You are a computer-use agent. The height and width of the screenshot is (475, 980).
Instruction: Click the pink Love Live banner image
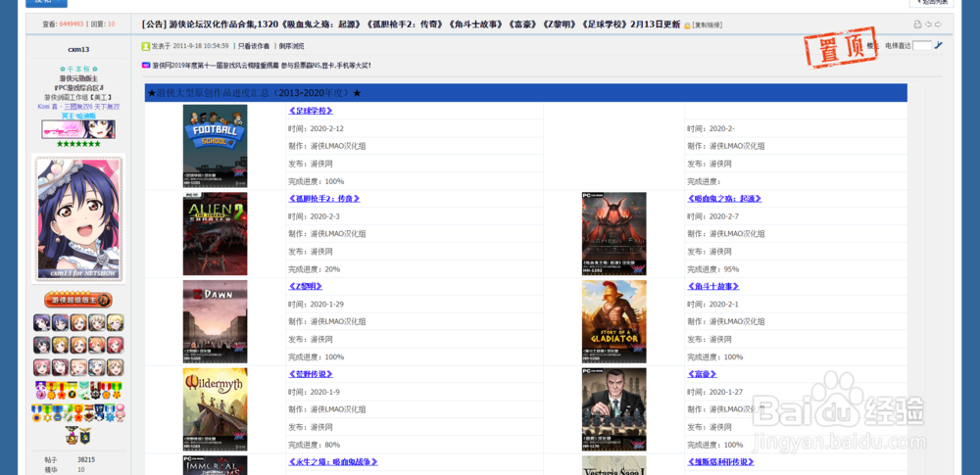point(78,129)
